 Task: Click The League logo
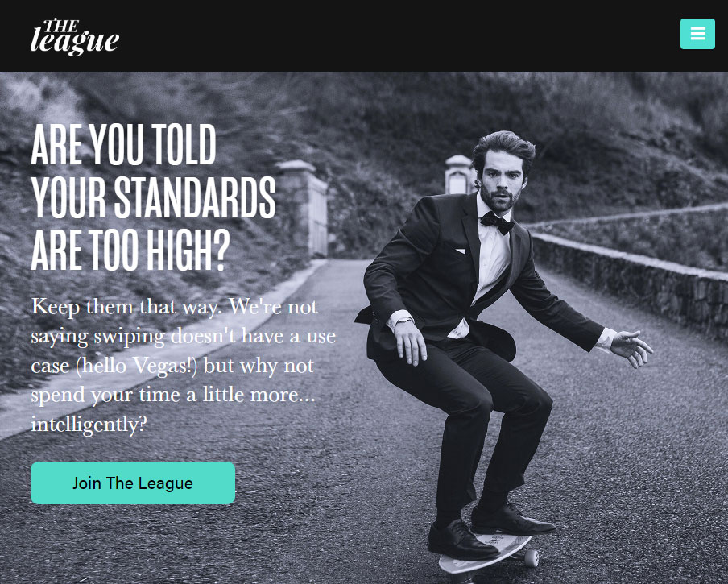tap(75, 37)
